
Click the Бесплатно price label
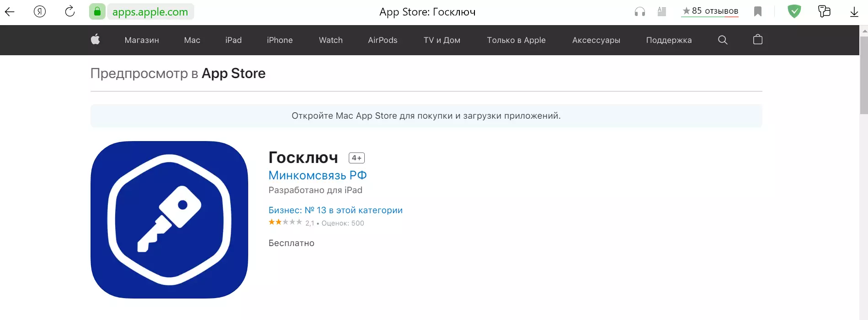pyautogui.click(x=291, y=243)
